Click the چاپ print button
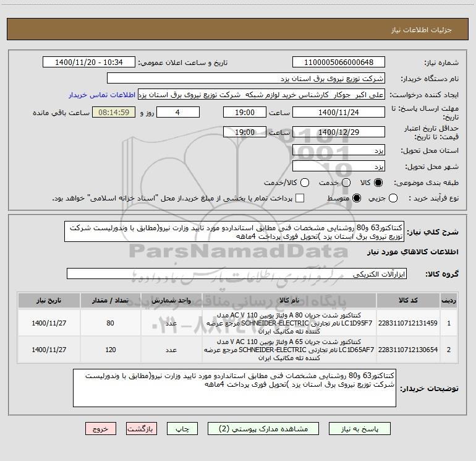 point(182,429)
